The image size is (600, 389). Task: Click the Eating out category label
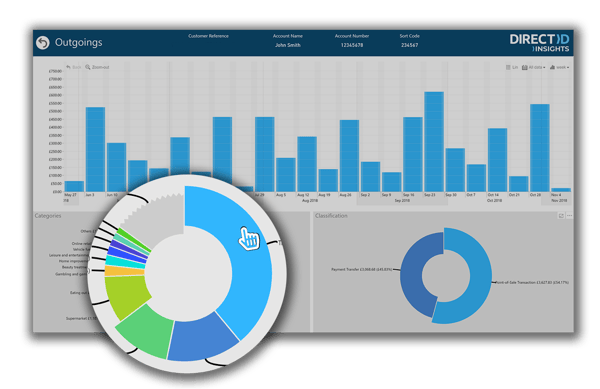80,293
